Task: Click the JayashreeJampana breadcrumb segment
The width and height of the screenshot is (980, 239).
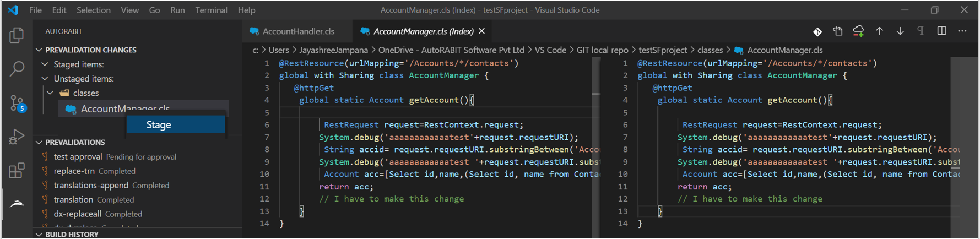Action: click(334, 50)
